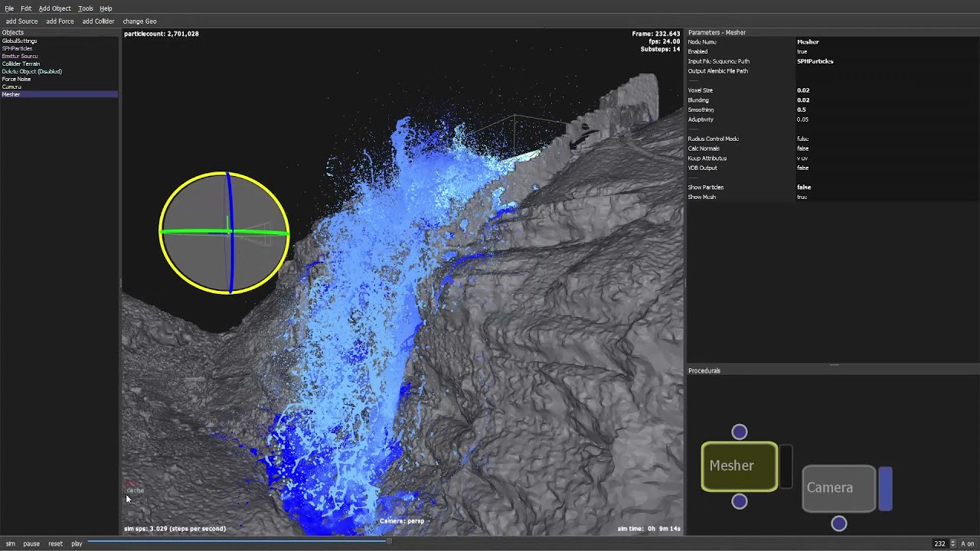Click the Mesher node top input port
The height and width of the screenshot is (551, 980).
point(739,432)
